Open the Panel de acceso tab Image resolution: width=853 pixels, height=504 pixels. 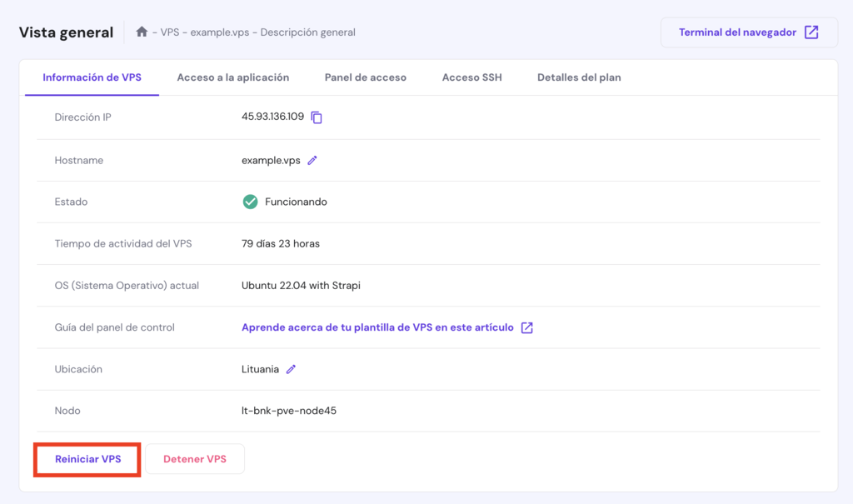366,77
